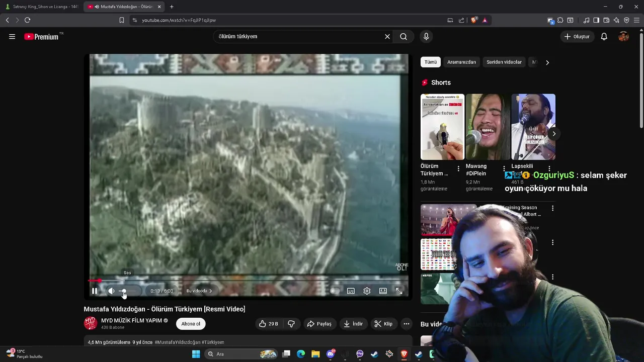Bookmark this page
The width and height of the screenshot is (644, 362).
(x=121, y=20)
